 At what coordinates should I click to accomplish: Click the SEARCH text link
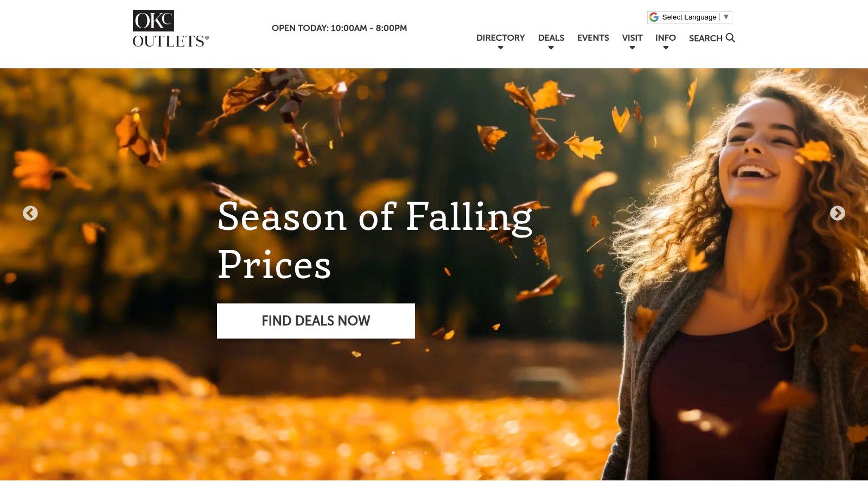(x=705, y=38)
